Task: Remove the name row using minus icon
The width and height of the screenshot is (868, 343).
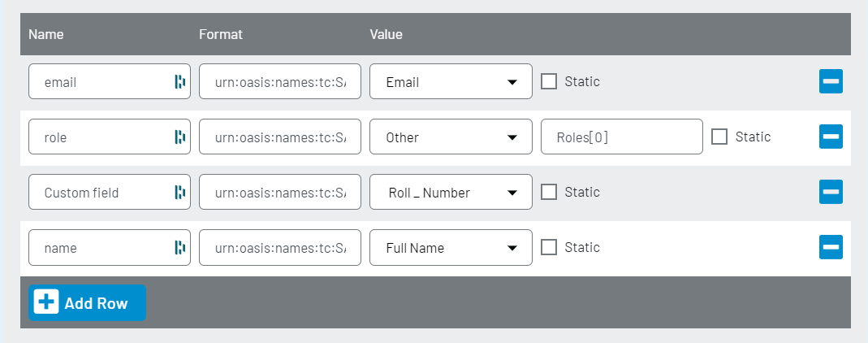Action: coord(831,247)
